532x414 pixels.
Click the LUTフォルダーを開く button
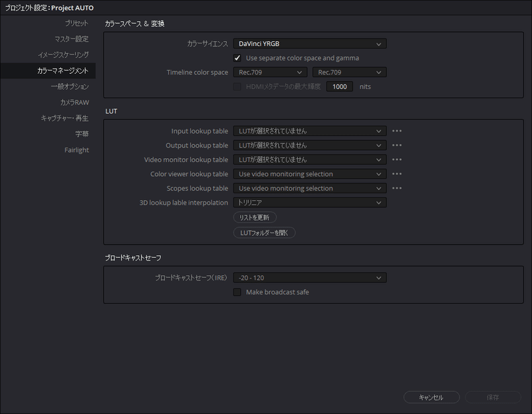tap(264, 233)
